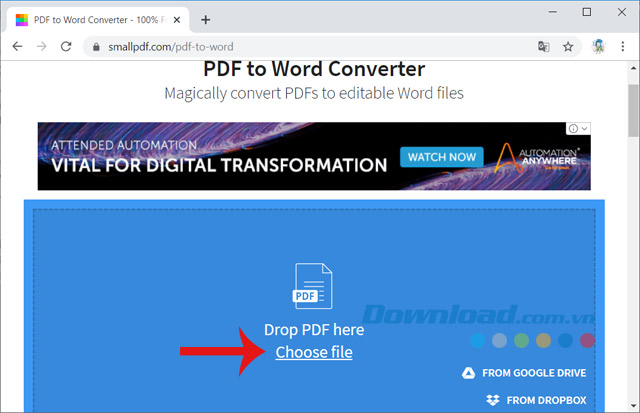This screenshot has height=413, width=640.
Task: Open the Chrome profile avatar
Action: (x=598, y=46)
